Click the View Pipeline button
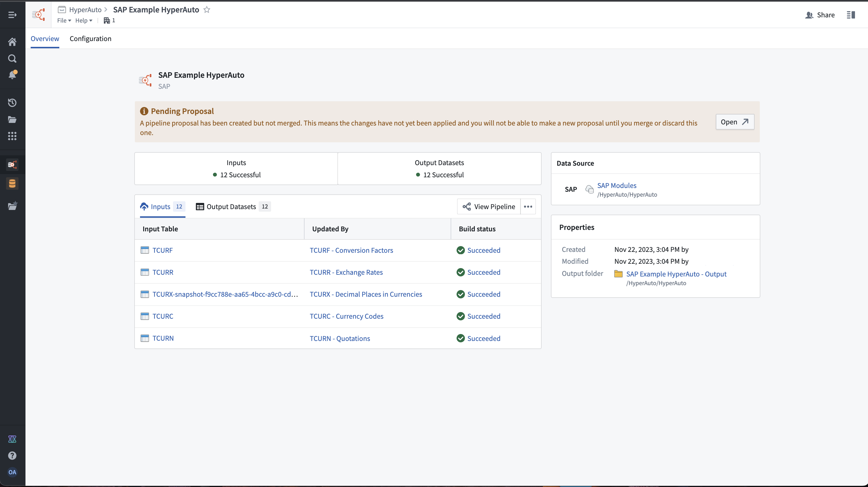 (489, 206)
